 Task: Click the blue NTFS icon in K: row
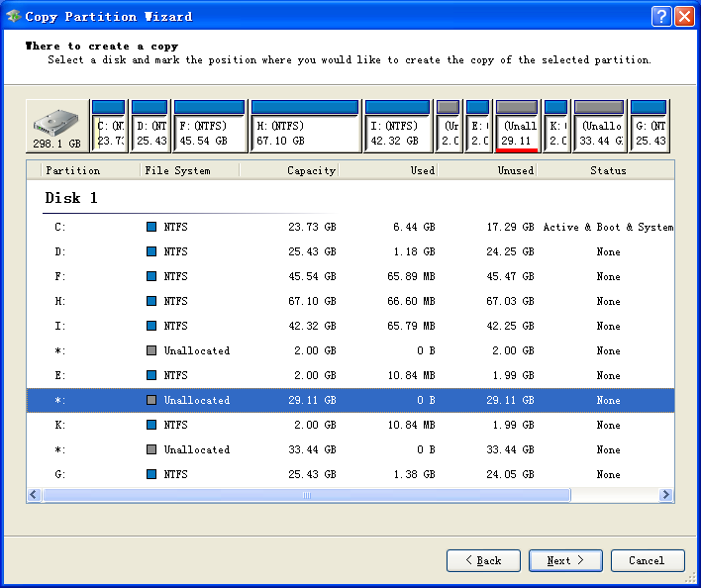pyautogui.click(x=151, y=425)
